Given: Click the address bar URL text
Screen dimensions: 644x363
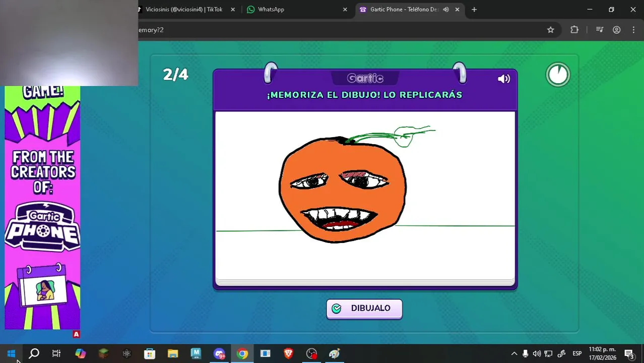Looking at the screenshot, I should click(x=151, y=30).
